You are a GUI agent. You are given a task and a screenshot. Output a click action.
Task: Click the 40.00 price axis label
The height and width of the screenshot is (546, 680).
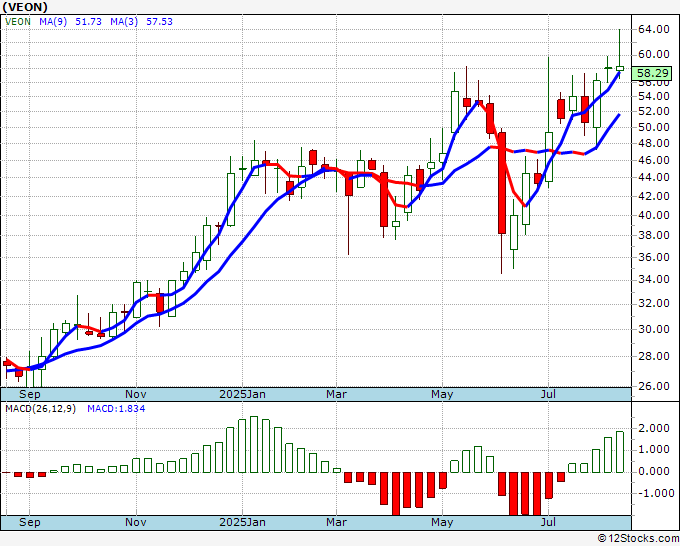pos(654,215)
